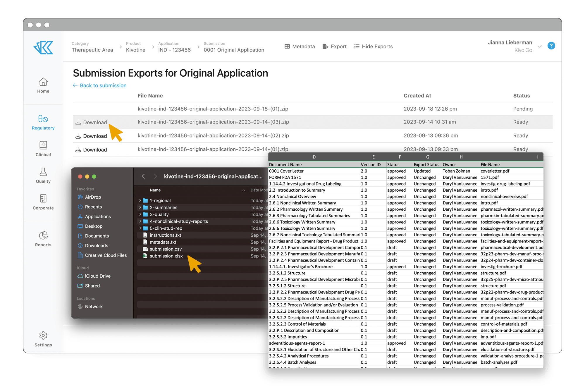Click the Kivo logo icon
This screenshot has width=585, height=392.
[43, 47]
